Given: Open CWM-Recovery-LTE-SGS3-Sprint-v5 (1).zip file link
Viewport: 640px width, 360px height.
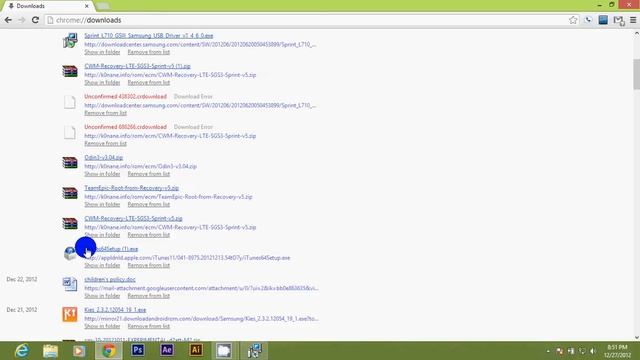Looking at the screenshot, I should (138, 66).
